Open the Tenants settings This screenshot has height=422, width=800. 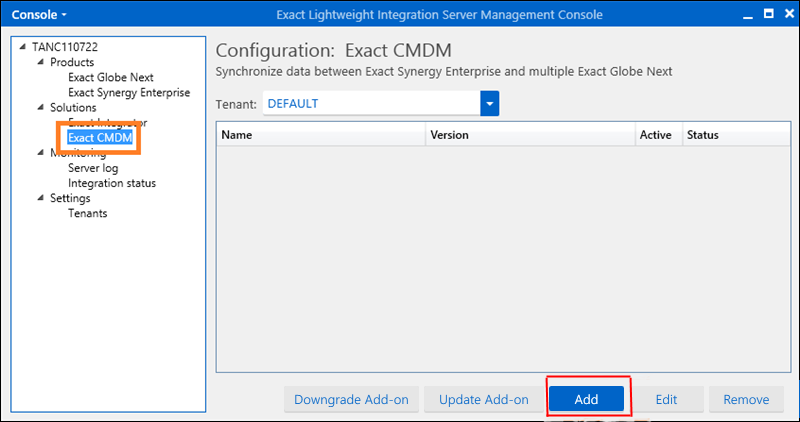(87, 213)
